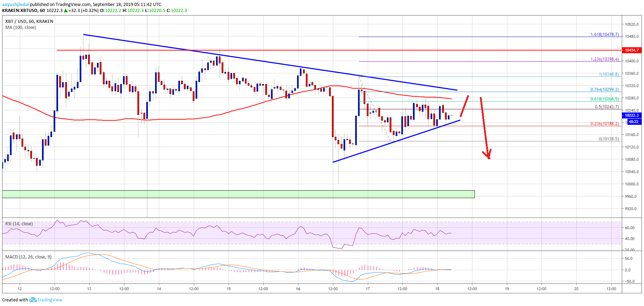Image resolution: width=644 pixels, height=306 pixels.
Task: Select the 0(10138.5) Fibonacci label
Action: pyautogui.click(x=609, y=139)
